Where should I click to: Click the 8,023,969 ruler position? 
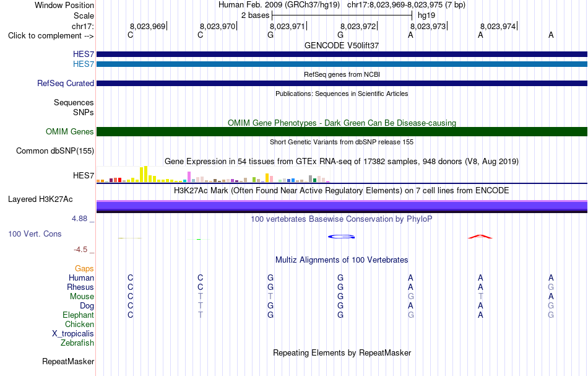(147, 26)
